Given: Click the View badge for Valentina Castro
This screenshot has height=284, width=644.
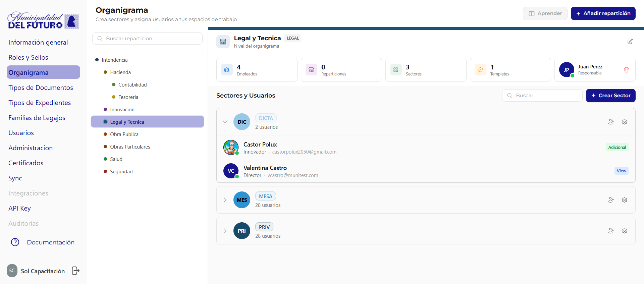Looking at the screenshot, I should [621, 171].
